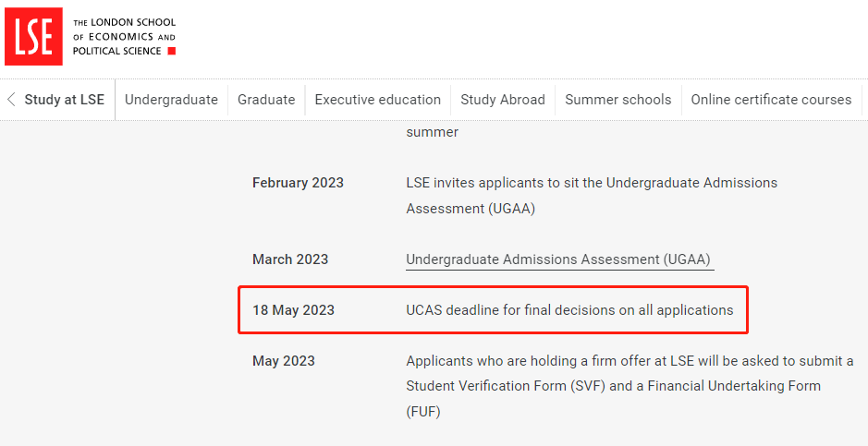868x446 pixels.
Task: Open the Study Abroad navigation item
Action: tap(503, 100)
